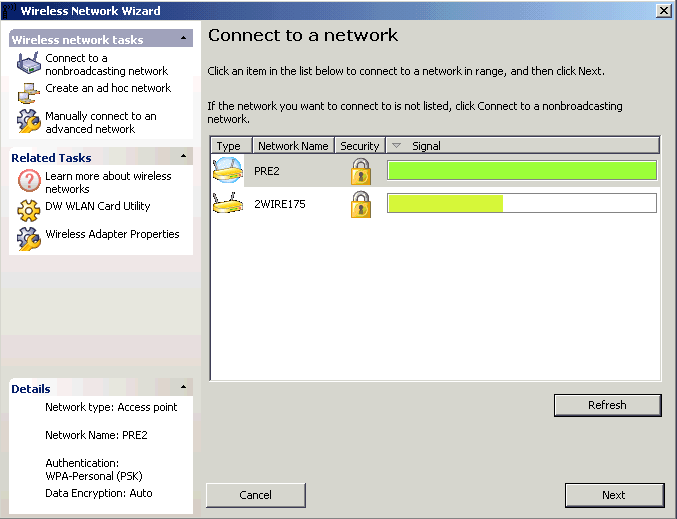Launch DW WLAN Card Utility link

(x=98, y=206)
